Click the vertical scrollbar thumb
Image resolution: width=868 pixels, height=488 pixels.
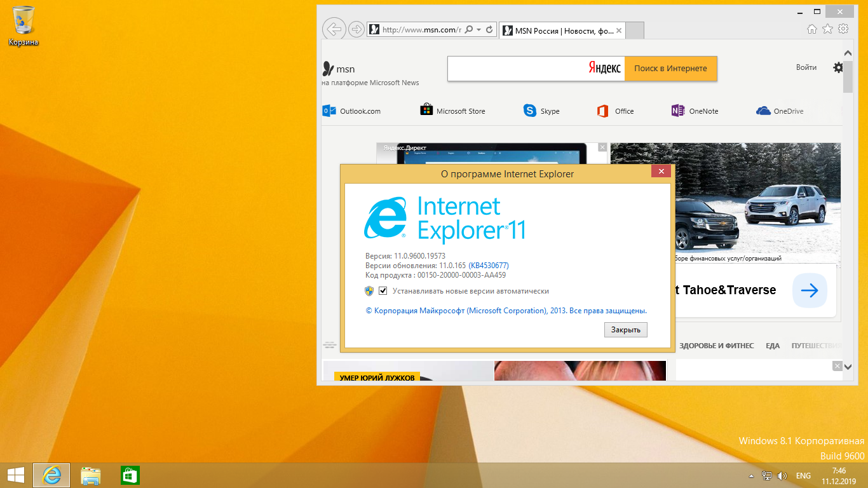pyautogui.click(x=848, y=76)
